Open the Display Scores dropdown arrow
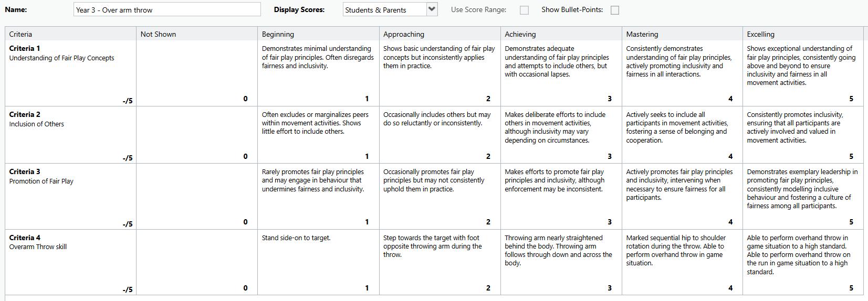The height and width of the screenshot is (301, 868). [x=432, y=9]
